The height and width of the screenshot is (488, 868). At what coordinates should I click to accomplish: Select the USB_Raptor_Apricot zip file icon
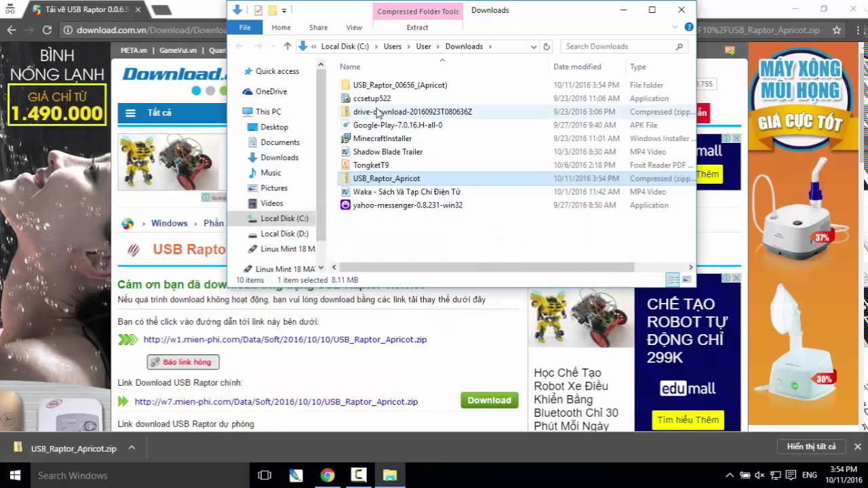(x=345, y=178)
